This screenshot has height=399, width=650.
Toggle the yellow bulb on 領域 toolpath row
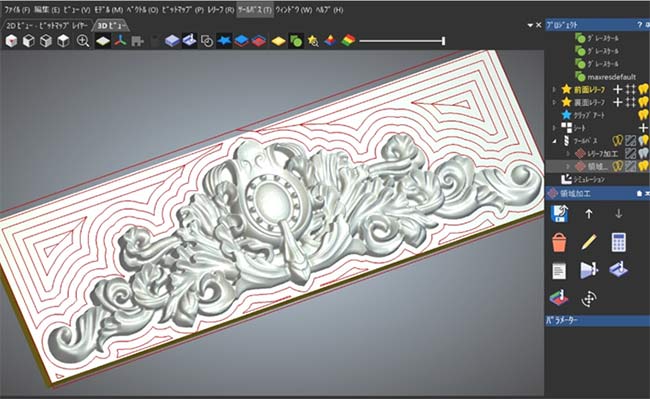pyautogui.click(x=643, y=166)
